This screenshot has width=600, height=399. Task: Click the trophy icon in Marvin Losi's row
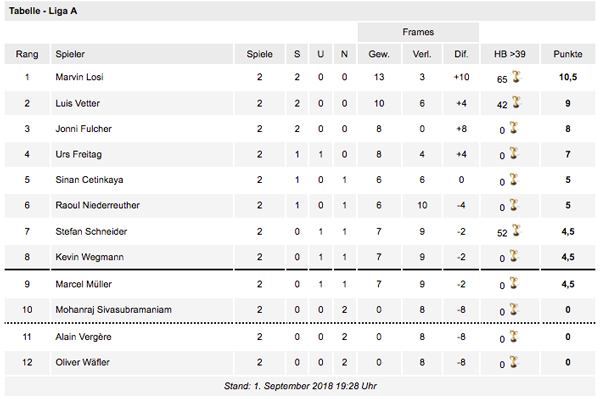coord(516,77)
